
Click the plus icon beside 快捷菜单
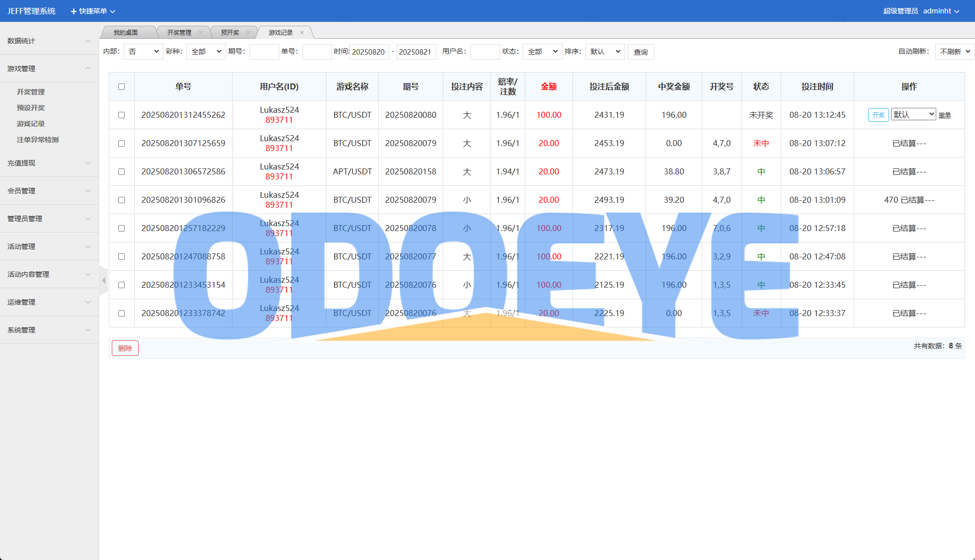pos(74,11)
